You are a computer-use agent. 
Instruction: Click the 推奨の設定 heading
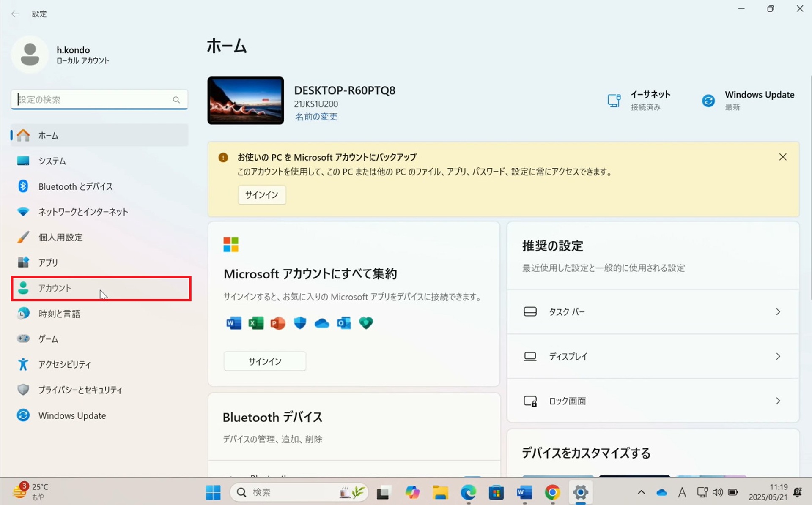click(x=553, y=246)
